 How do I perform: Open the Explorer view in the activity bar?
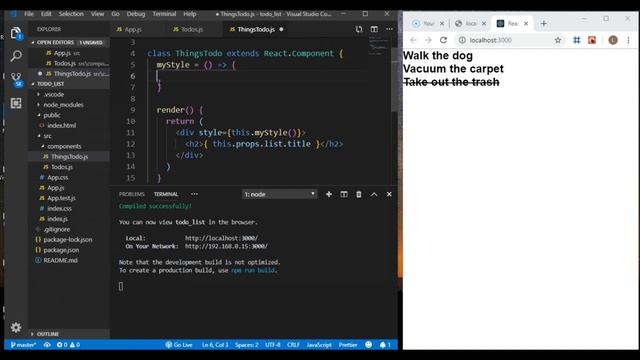[x=16, y=33]
